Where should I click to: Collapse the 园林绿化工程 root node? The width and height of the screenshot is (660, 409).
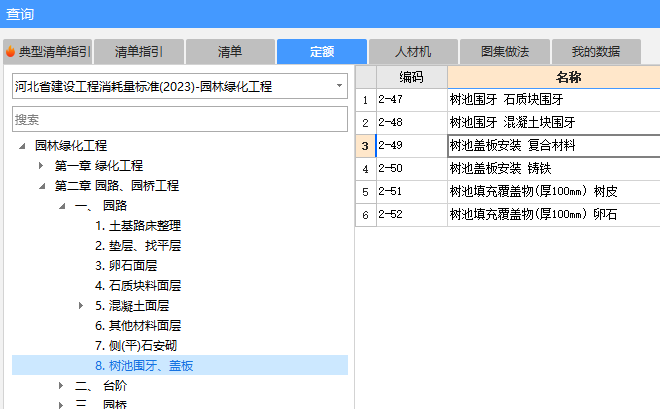click(22, 146)
